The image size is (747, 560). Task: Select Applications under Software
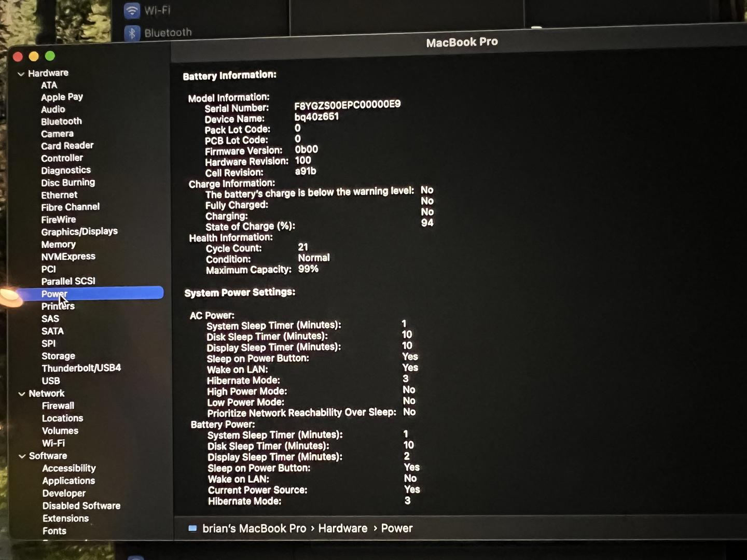pos(68,481)
